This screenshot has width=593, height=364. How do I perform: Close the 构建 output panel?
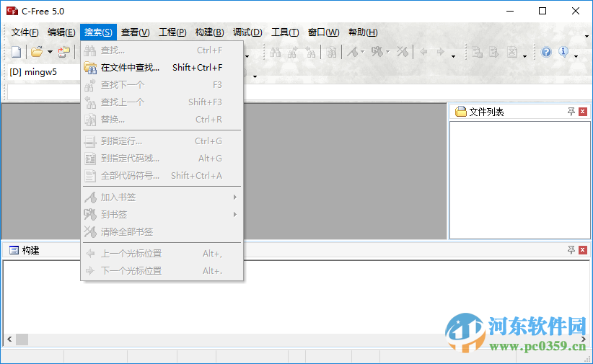pos(583,250)
